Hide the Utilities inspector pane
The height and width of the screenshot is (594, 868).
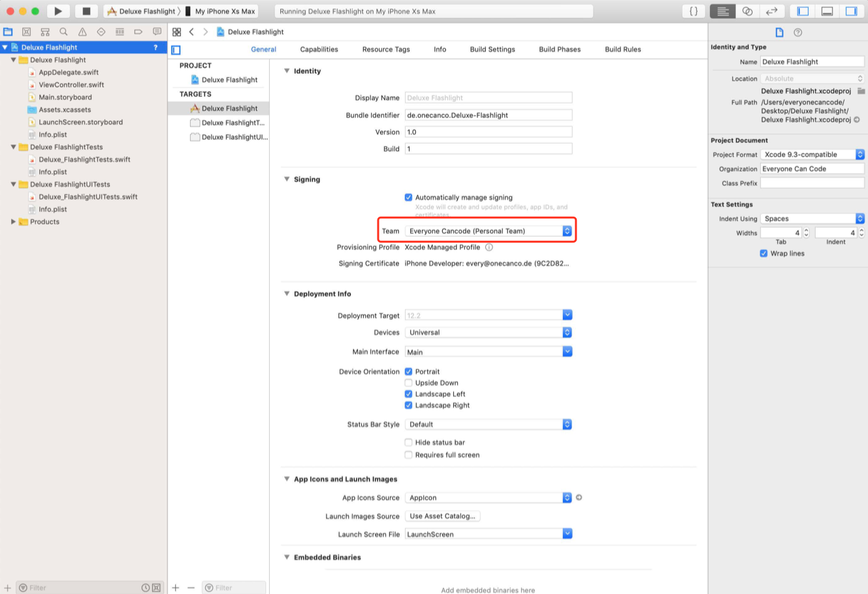click(x=851, y=11)
